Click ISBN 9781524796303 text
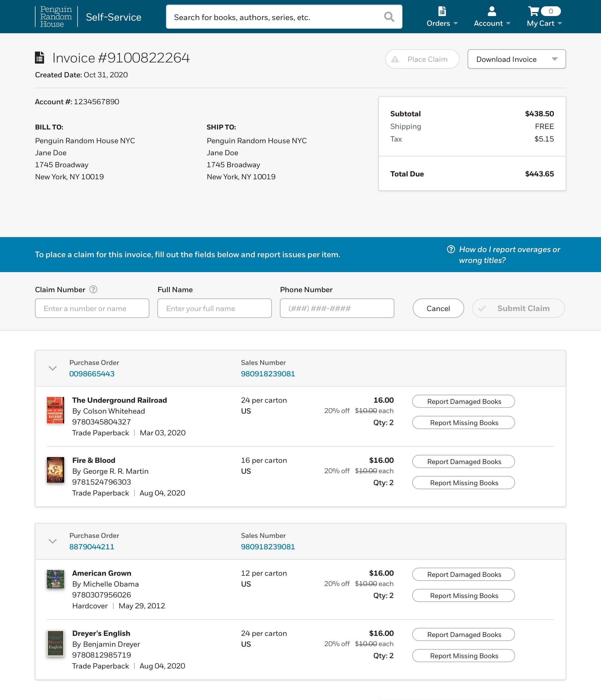Viewport: 601px width, 700px height. (102, 482)
